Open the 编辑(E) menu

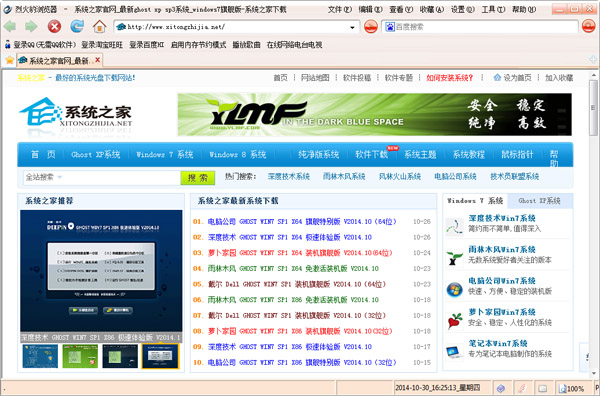point(370,10)
